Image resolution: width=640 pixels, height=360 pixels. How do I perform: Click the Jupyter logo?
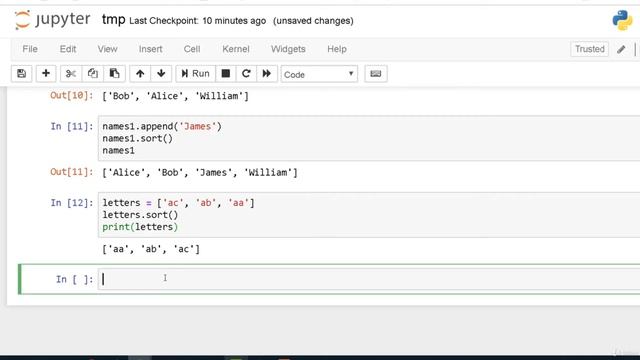coord(52,20)
